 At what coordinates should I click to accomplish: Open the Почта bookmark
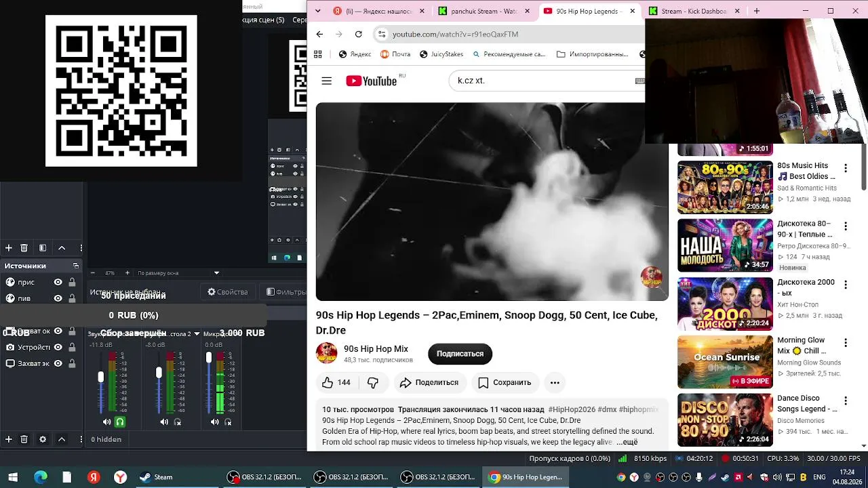pyautogui.click(x=395, y=54)
